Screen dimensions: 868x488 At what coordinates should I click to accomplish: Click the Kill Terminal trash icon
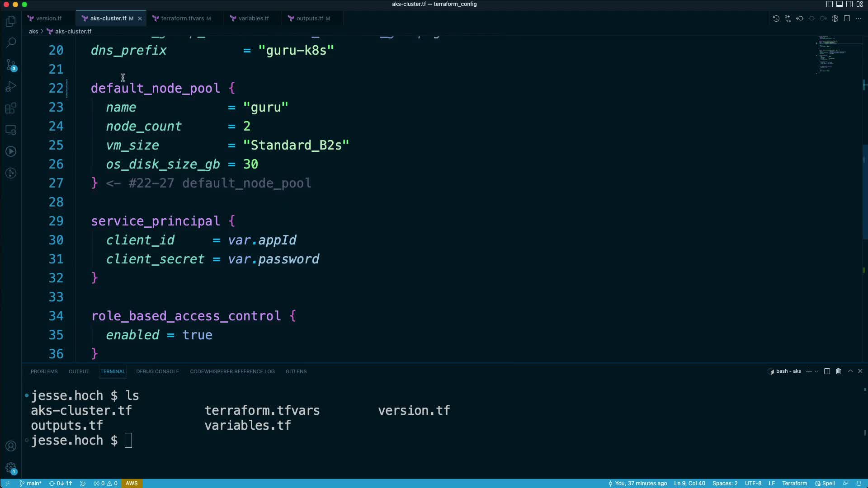pyautogui.click(x=838, y=371)
